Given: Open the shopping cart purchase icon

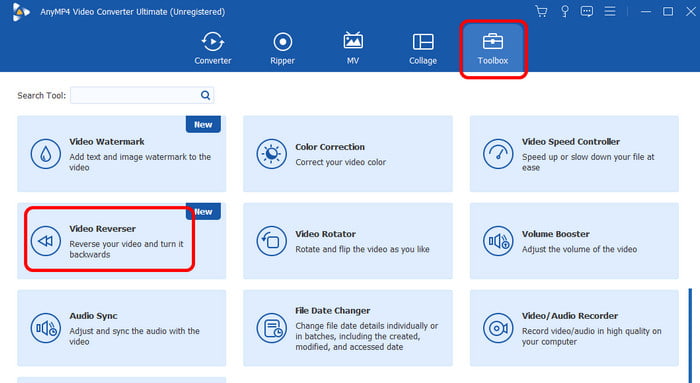Looking at the screenshot, I should tap(541, 11).
